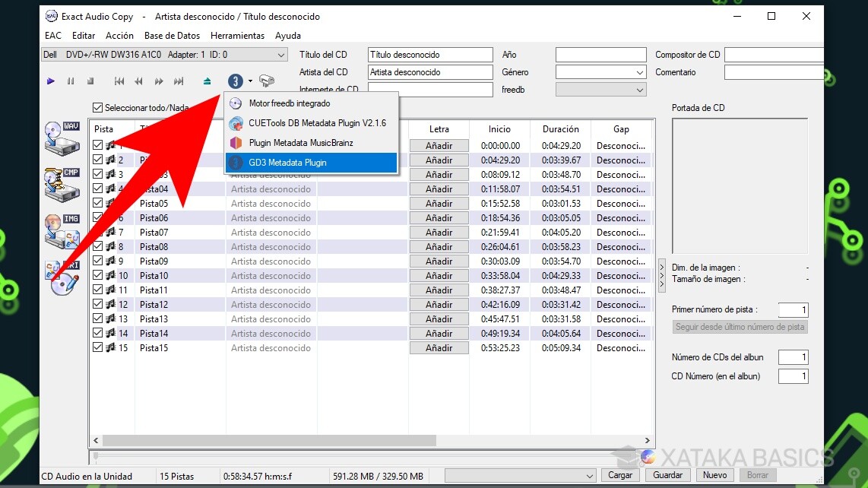Open the WRI CD writing tool icon
Screen dimensions: 868x488
pyautogui.click(x=61, y=277)
